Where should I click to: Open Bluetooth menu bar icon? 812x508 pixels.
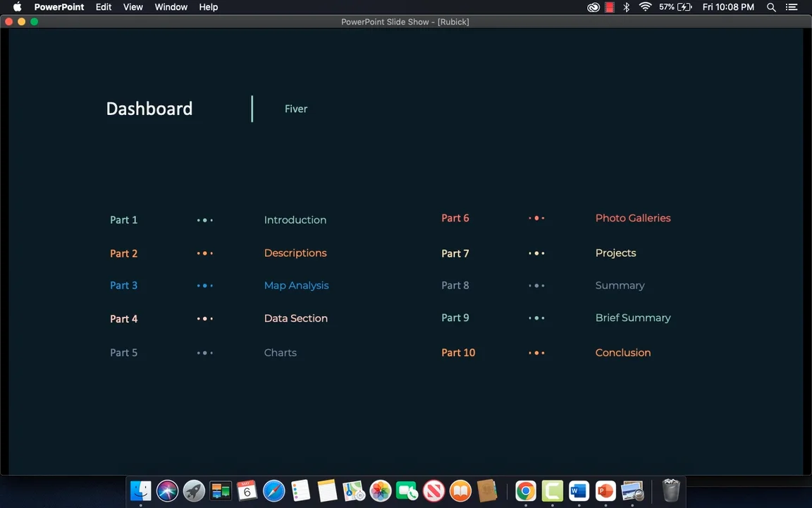click(626, 7)
